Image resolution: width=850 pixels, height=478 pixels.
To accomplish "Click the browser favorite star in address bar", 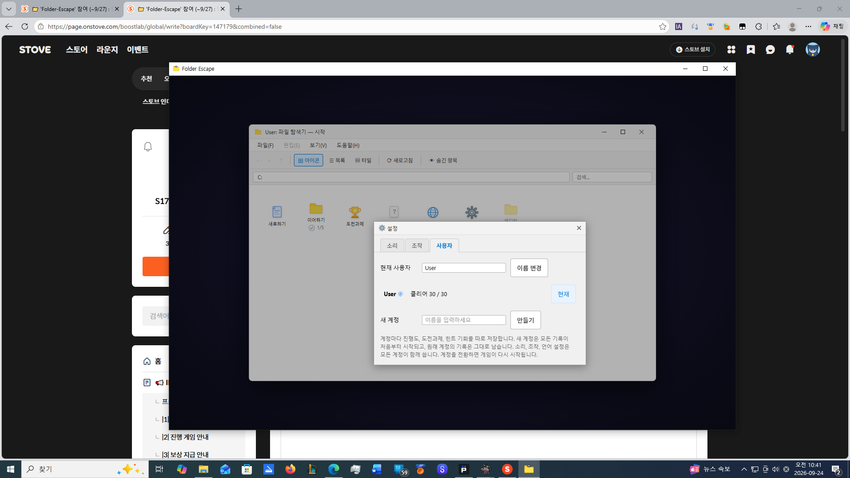I will click(662, 26).
